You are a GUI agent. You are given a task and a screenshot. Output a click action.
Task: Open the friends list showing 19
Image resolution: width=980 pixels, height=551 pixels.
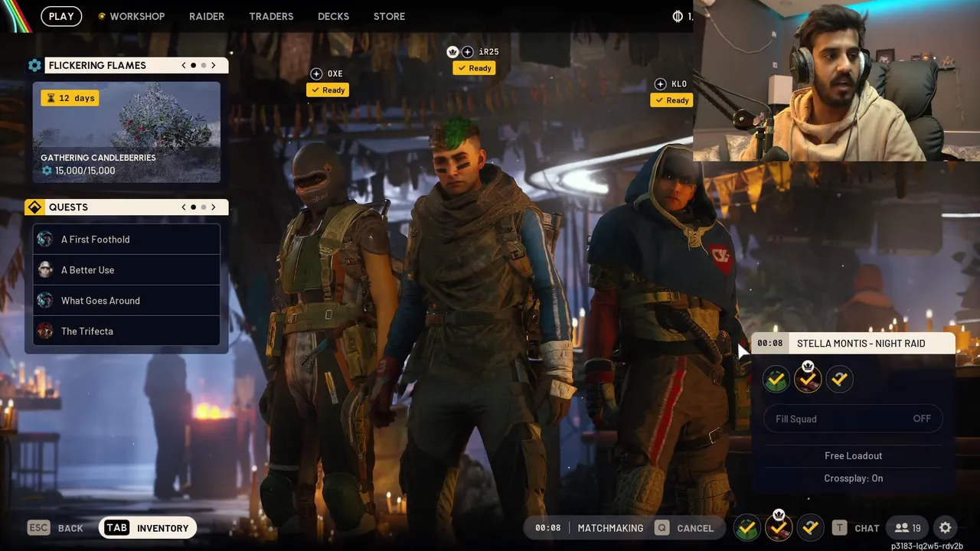(907, 528)
